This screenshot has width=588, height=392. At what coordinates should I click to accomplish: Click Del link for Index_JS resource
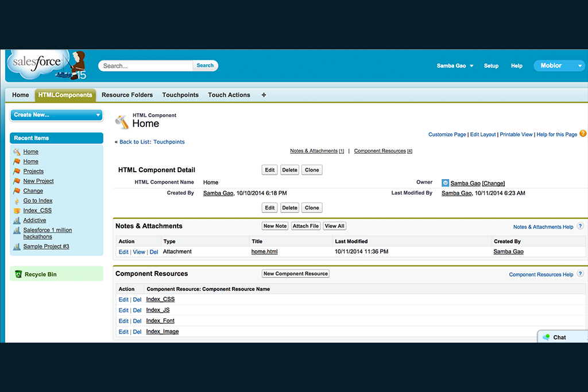[137, 311]
